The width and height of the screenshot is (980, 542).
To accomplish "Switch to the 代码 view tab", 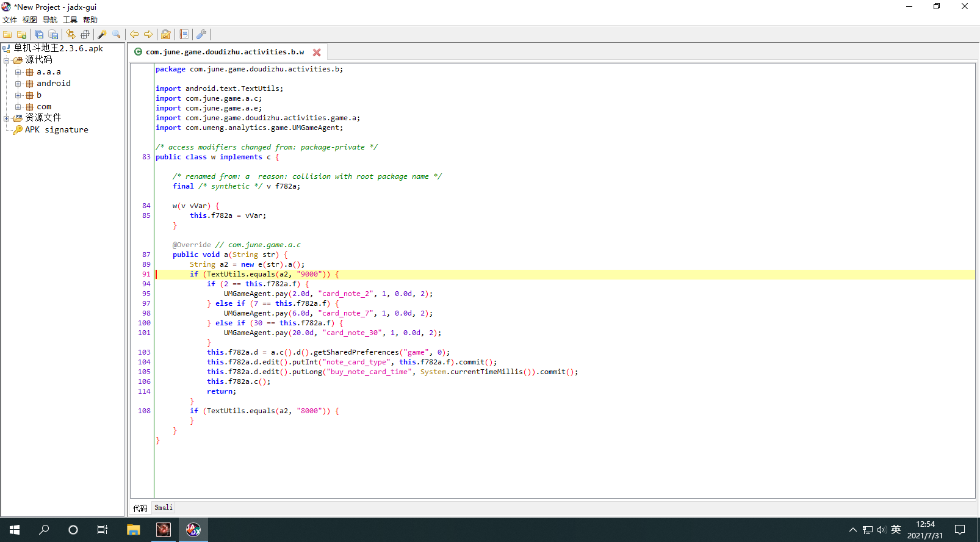I will [140, 508].
